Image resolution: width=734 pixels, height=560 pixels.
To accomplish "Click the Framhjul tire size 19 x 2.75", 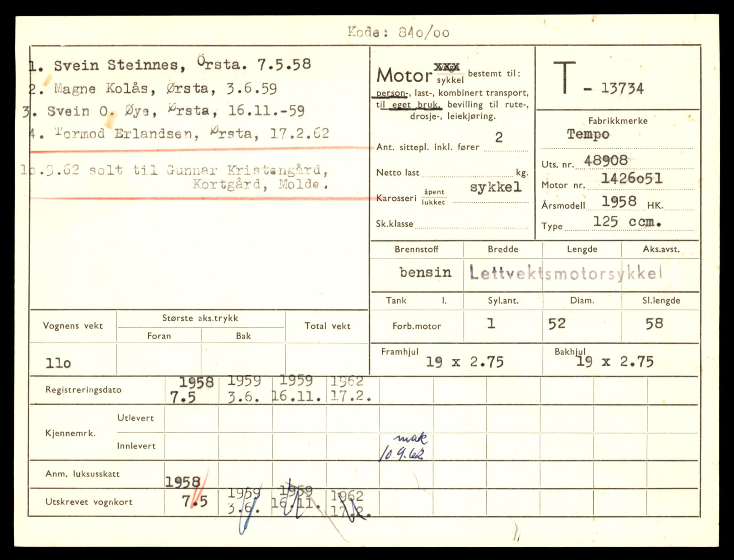I will (x=464, y=362).
